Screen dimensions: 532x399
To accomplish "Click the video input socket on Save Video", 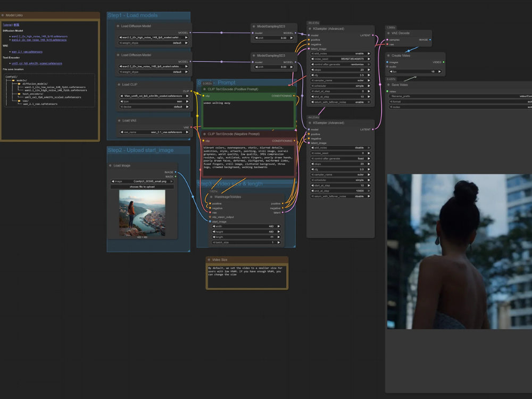I will 387,92.
